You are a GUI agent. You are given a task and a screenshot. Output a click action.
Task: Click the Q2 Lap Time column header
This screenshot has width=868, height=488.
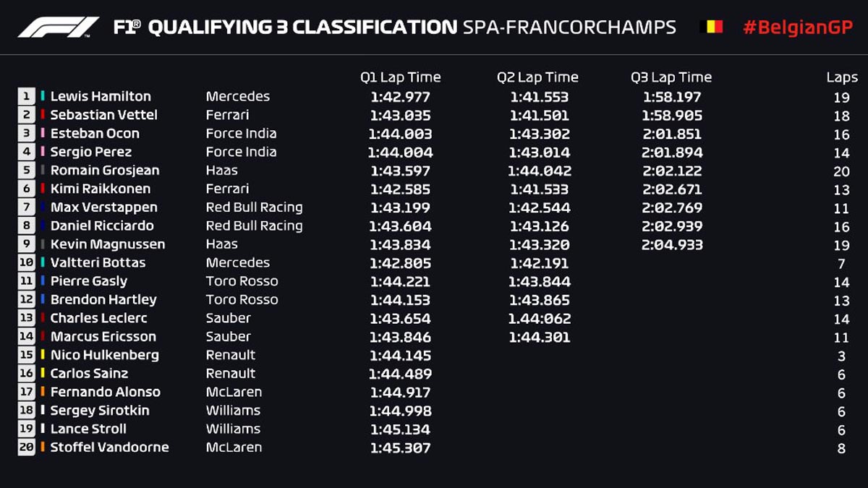pos(537,77)
